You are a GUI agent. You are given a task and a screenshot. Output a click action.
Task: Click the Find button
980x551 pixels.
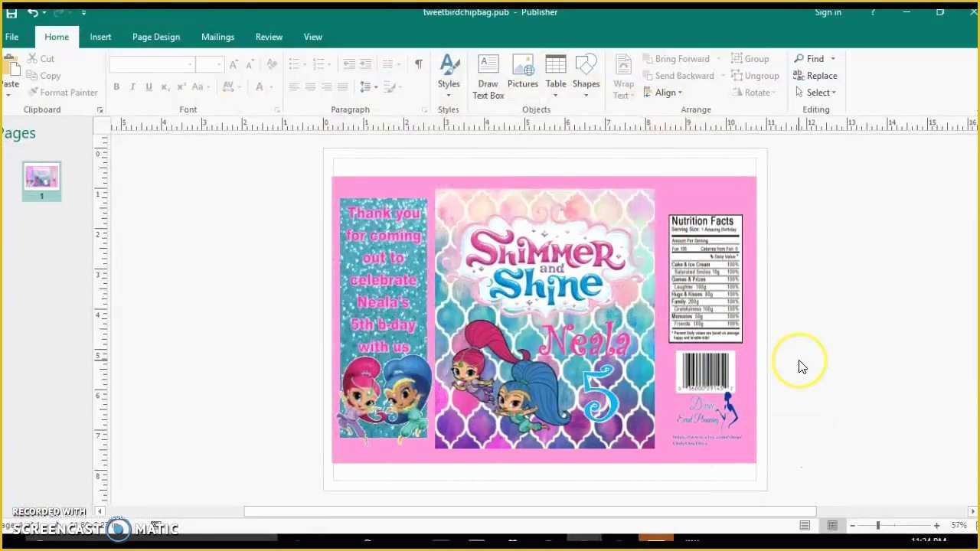[808, 59]
